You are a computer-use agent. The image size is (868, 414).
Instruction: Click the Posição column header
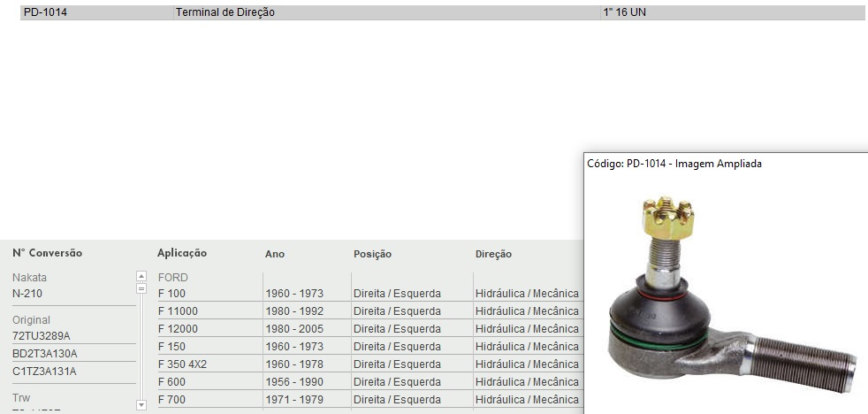(x=372, y=254)
